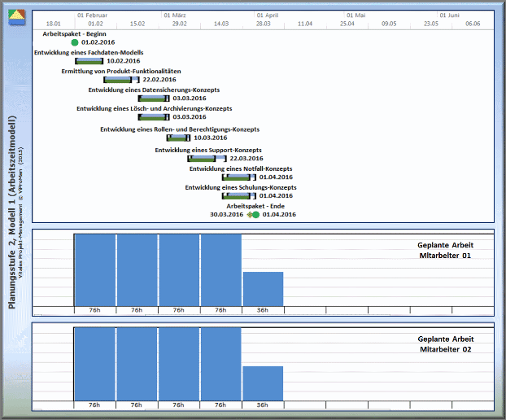Click '01 Mai' in the timeline header

356,15
